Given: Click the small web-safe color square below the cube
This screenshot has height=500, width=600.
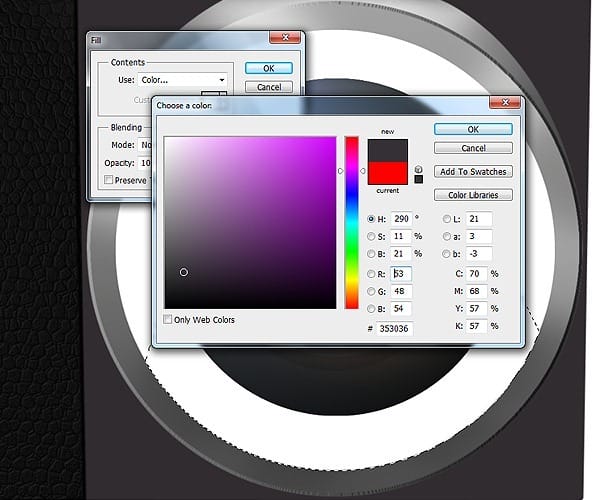Looking at the screenshot, I should (418, 179).
